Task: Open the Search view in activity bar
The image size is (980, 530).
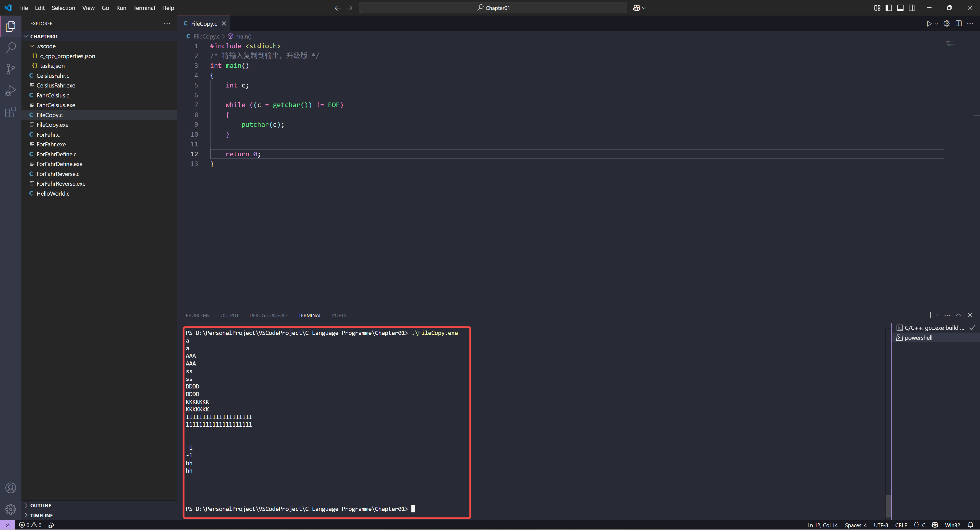Action: point(11,47)
